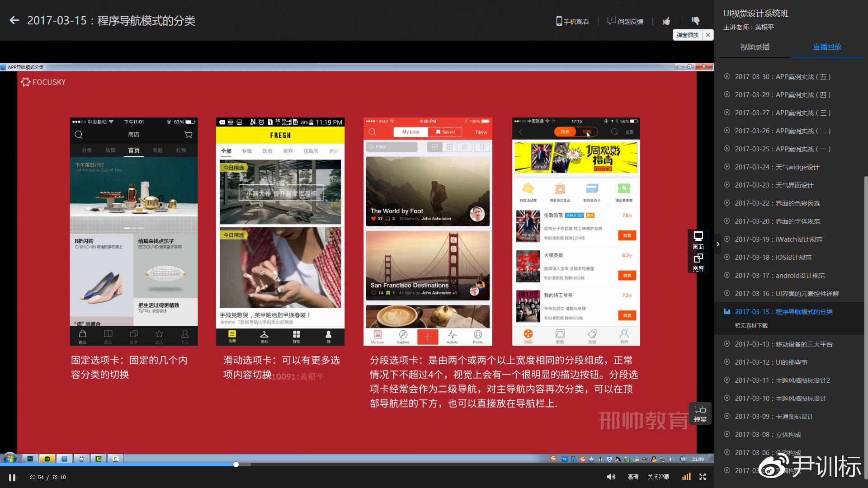Open lesson 2017-03-25：APP案例实战（一）

[x=783, y=149]
